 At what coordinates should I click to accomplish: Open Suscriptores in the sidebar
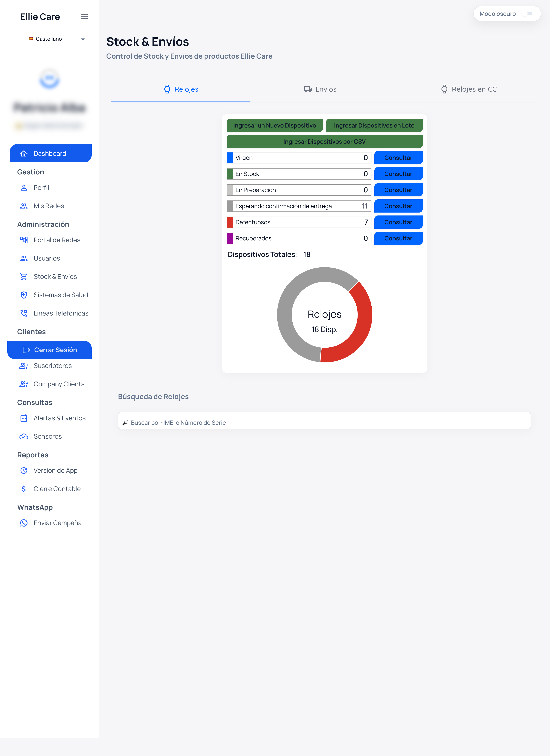tap(51, 366)
